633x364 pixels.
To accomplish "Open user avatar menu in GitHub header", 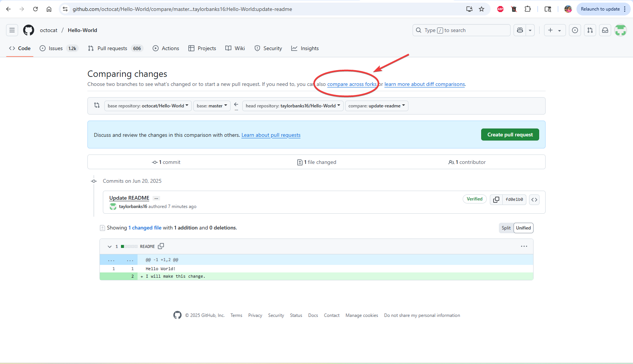I will coord(621,30).
